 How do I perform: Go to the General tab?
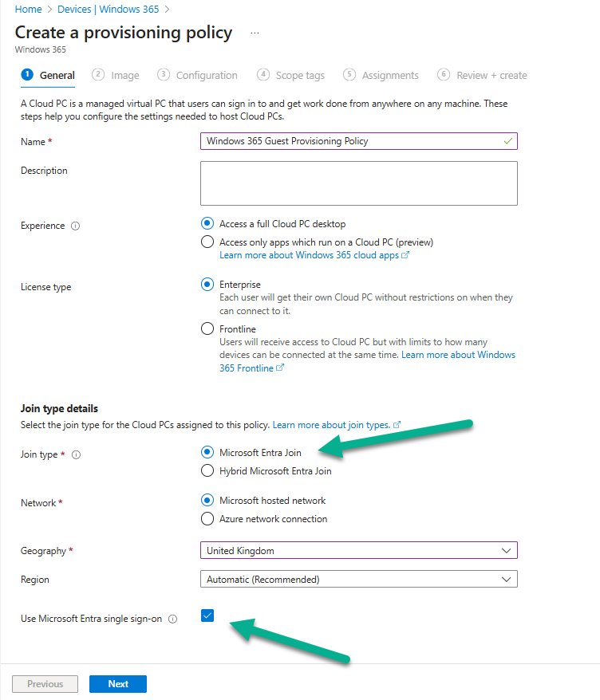pyautogui.click(x=57, y=76)
